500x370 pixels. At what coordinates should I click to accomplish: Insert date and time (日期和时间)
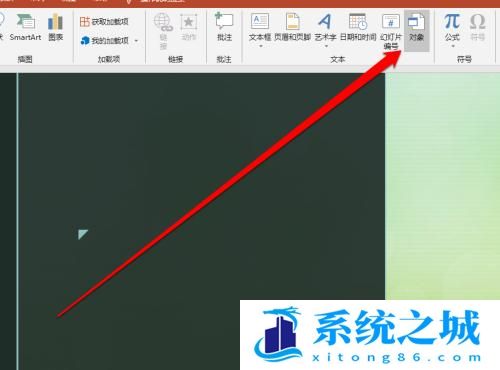pyautogui.click(x=358, y=27)
